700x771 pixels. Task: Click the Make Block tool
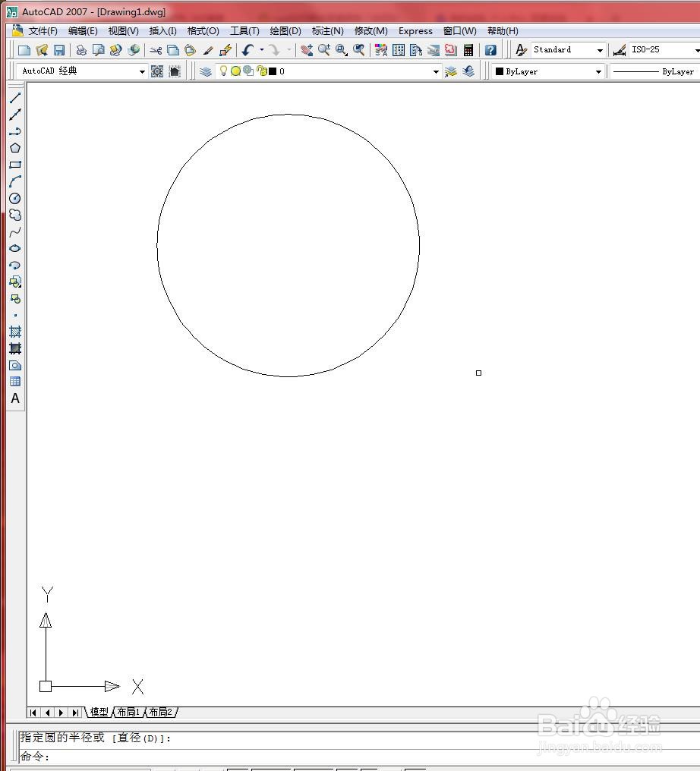click(x=15, y=298)
